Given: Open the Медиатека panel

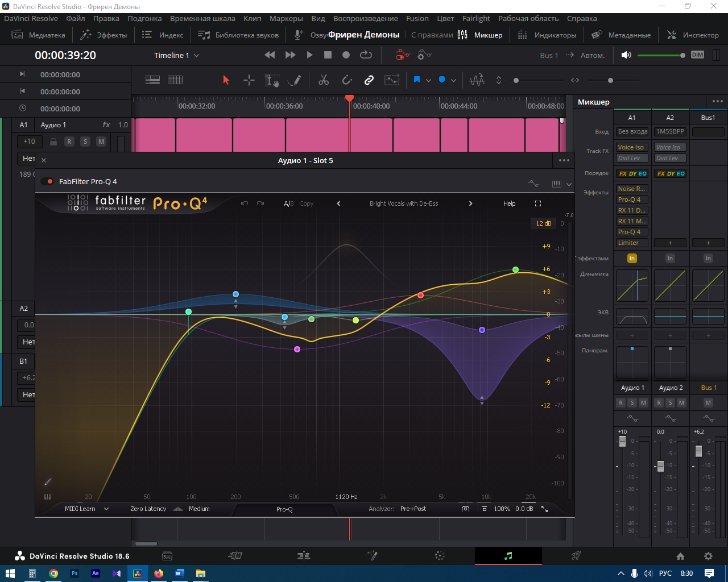Looking at the screenshot, I should [39, 35].
